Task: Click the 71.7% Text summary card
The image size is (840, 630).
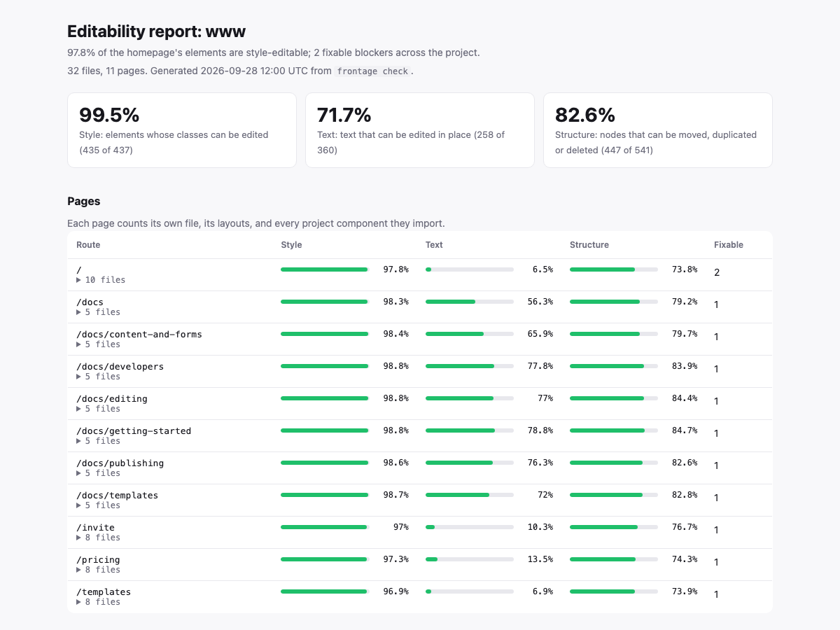Action: [420, 130]
